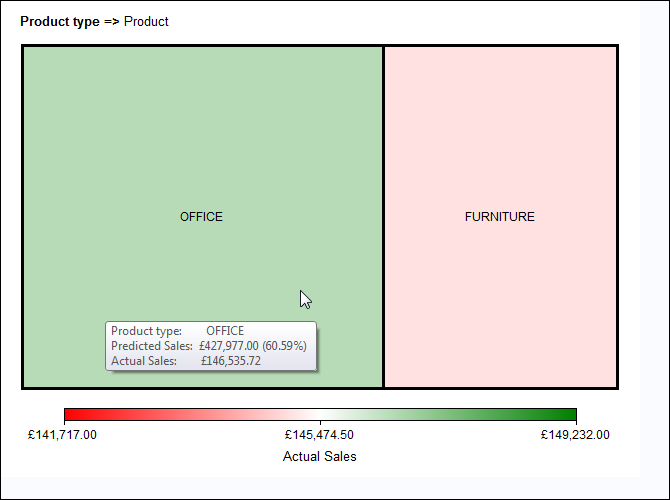670x500 pixels.
Task: Click the white midpoint of the legend gradient
Action: [320, 415]
